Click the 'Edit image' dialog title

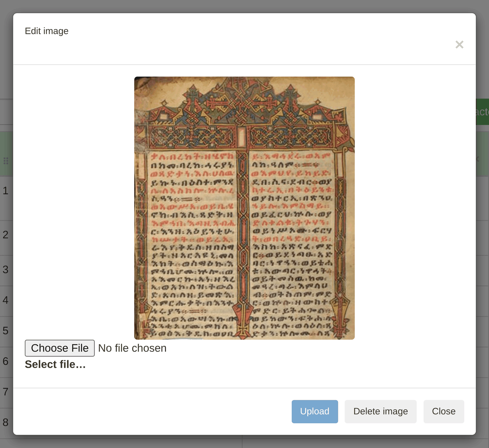(x=47, y=31)
